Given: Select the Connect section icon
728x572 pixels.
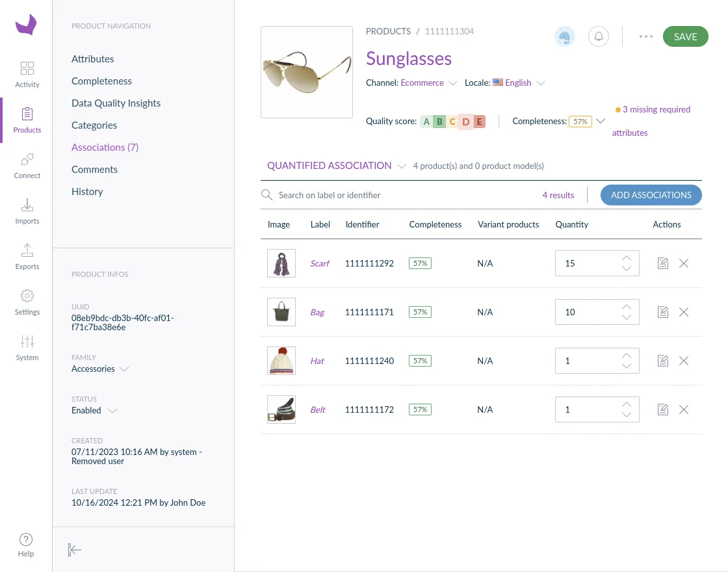Looking at the screenshot, I should 27,164.
